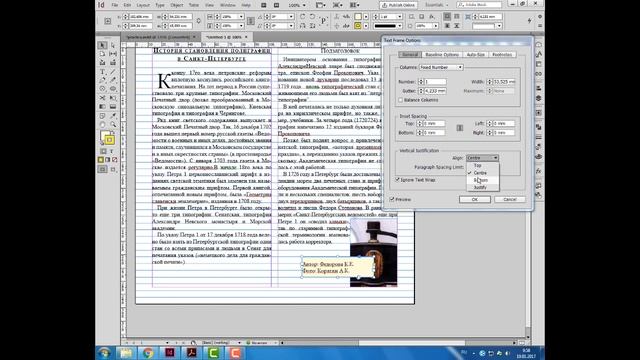The image size is (640, 360).
Task: Click OK in Text Frame Options
Action: click(x=475, y=199)
